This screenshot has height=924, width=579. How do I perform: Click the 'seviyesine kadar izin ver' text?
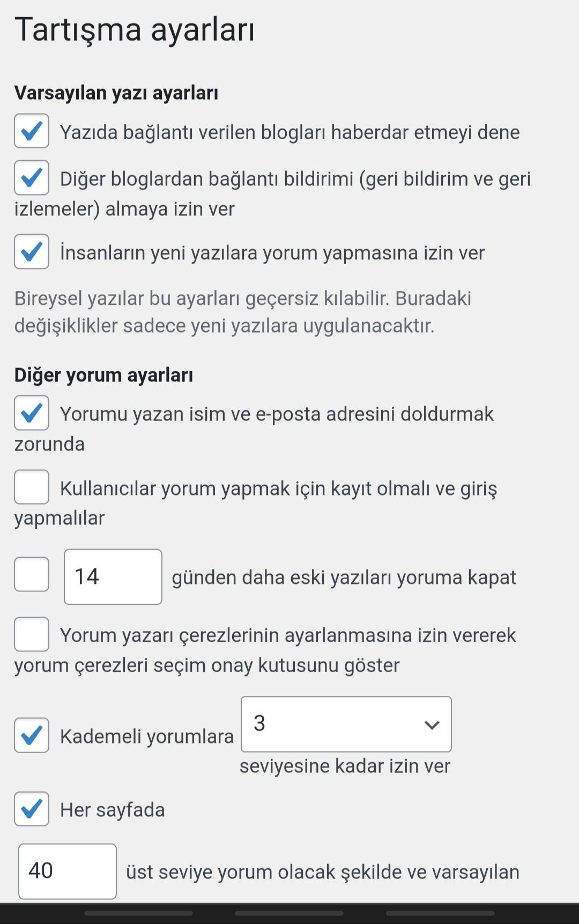(345, 766)
